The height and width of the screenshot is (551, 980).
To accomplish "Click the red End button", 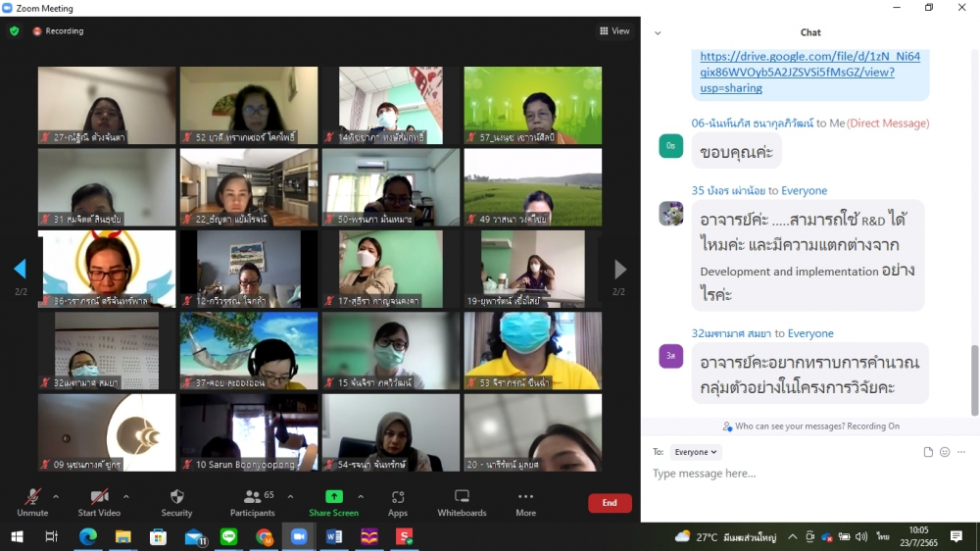I will pos(610,503).
